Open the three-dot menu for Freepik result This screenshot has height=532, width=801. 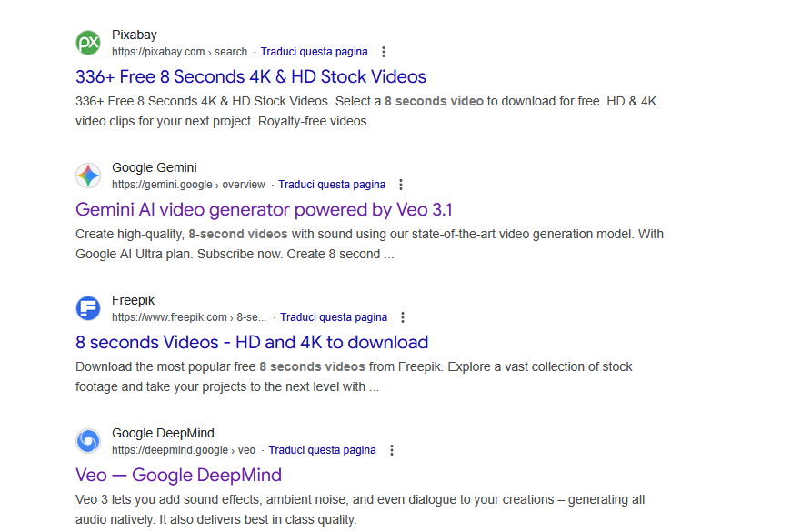[403, 317]
